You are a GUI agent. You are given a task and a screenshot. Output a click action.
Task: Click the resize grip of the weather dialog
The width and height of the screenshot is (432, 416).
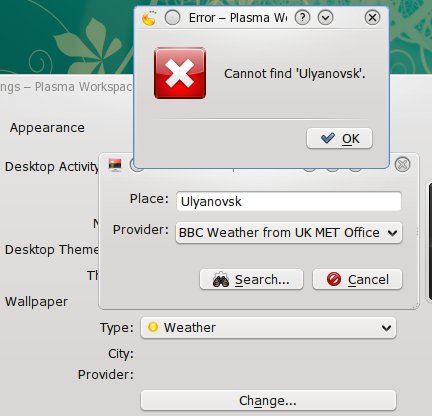(416, 306)
